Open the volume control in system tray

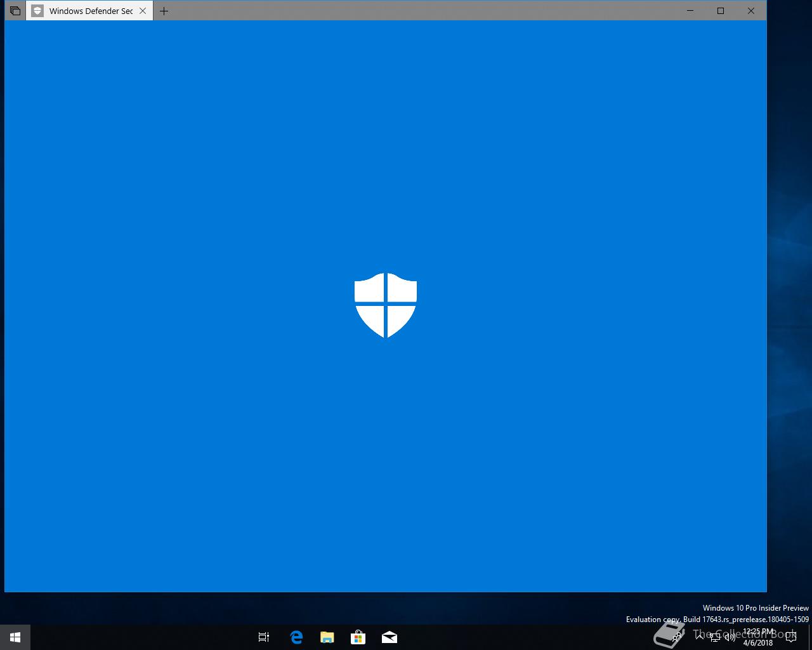730,637
